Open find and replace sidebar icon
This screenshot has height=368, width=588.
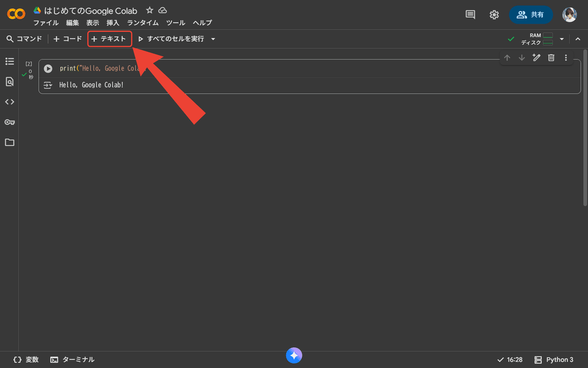click(9, 82)
